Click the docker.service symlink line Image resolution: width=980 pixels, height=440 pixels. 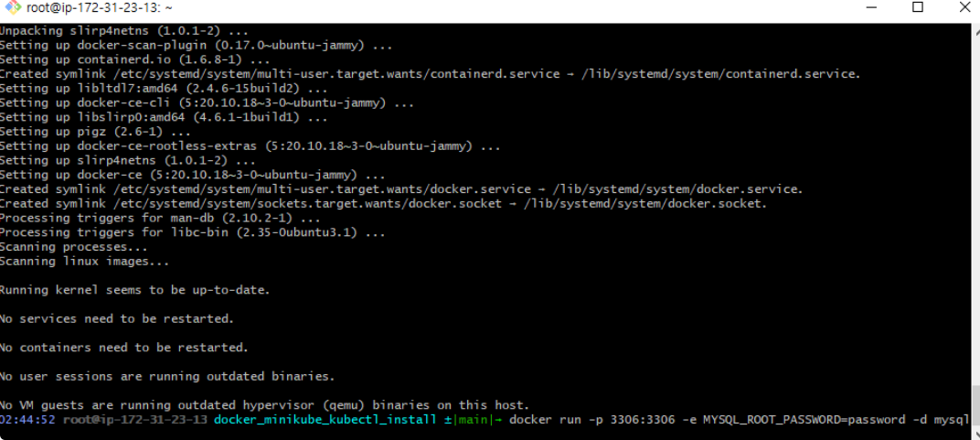point(401,188)
